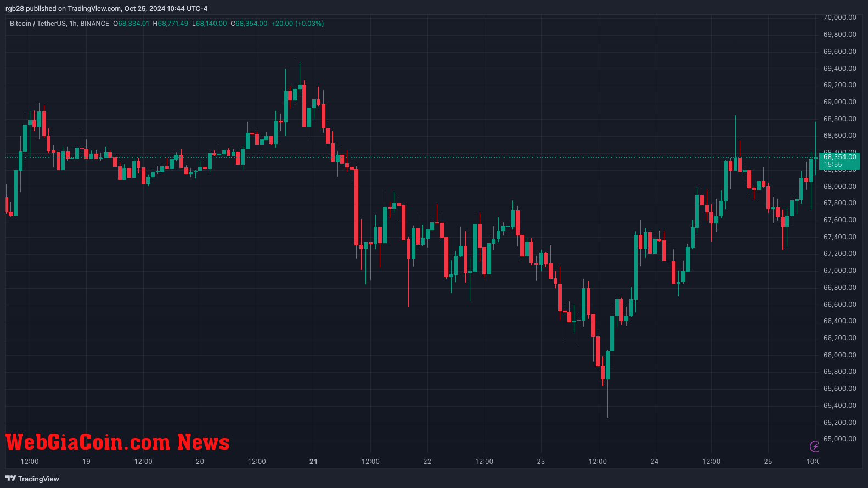The width and height of the screenshot is (868, 488).
Task: Click the 66,000.00 price axis label
Action: (x=840, y=355)
